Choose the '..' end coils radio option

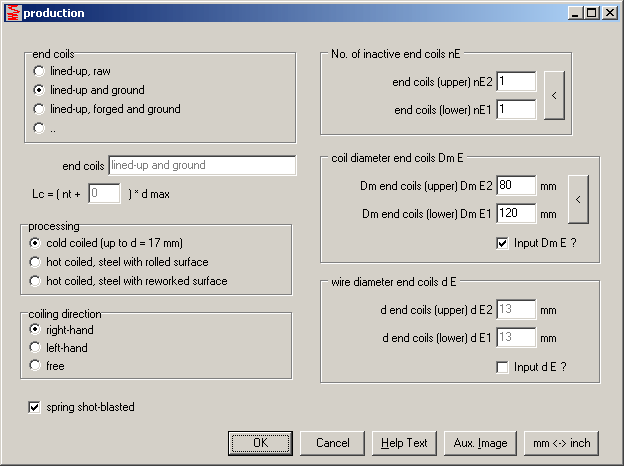[39, 127]
